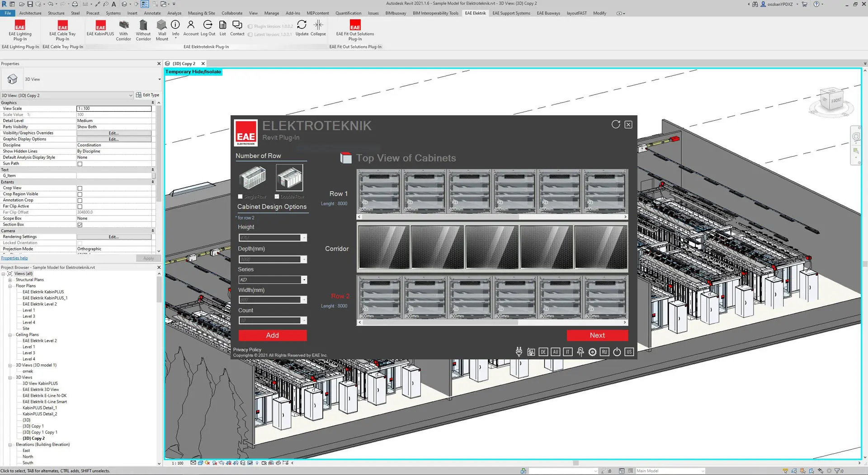Select the With Corridor cabinet tool
Image resolution: width=868 pixels, height=475 pixels.
[123, 30]
